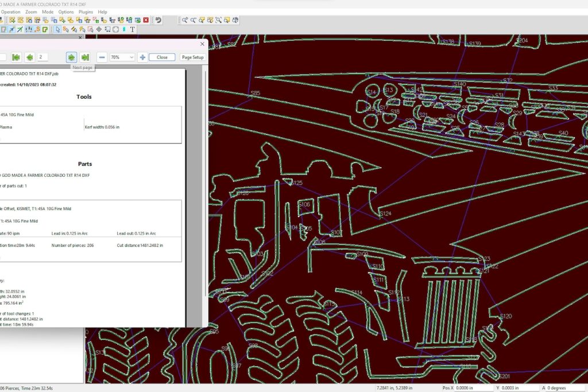Click the red X delete icon

pos(146,20)
